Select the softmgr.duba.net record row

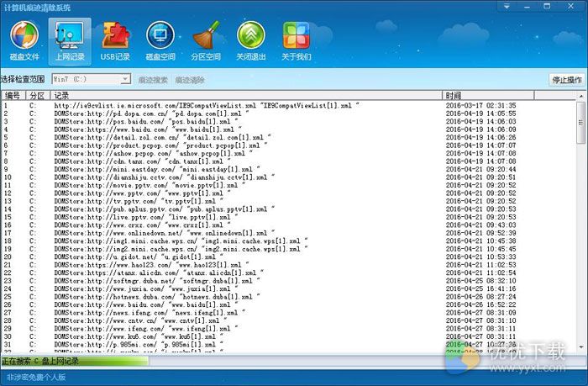pyautogui.click(x=288, y=281)
